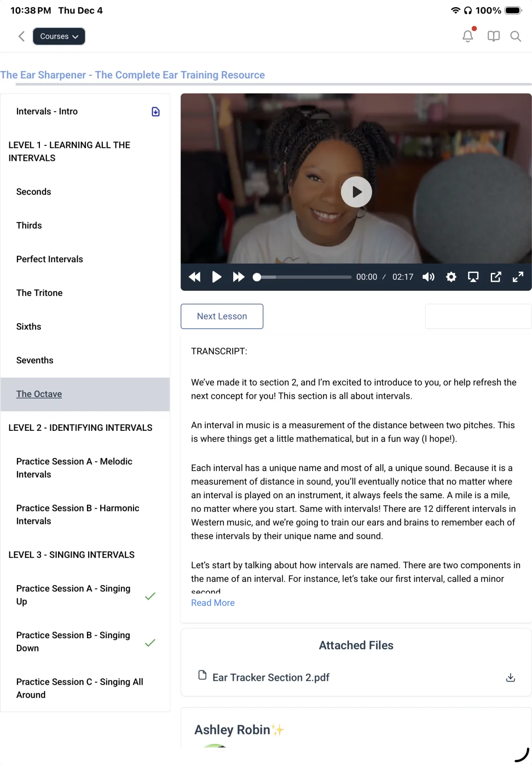Image resolution: width=532 pixels, height=765 pixels.
Task: Click the Wi-Fi status icon
Action: coord(456,10)
